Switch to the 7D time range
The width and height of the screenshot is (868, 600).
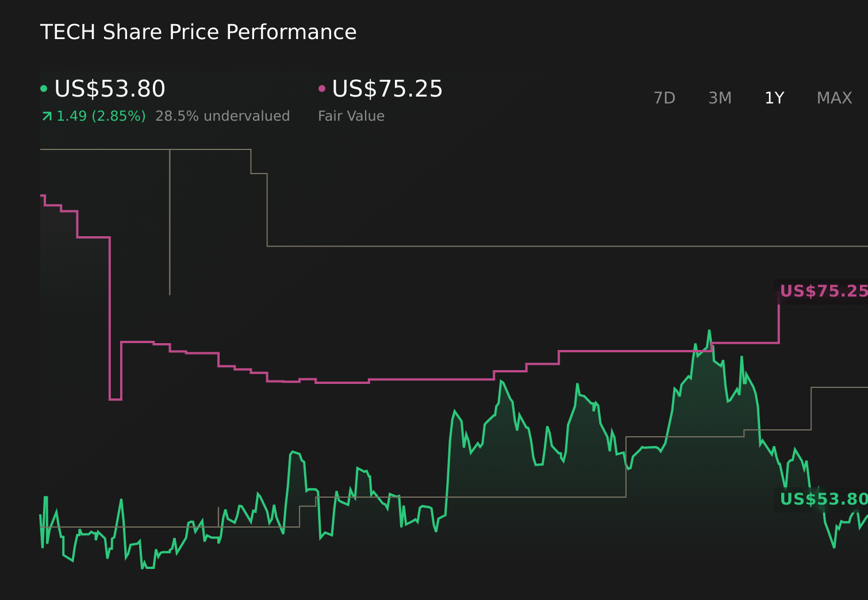pyautogui.click(x=665, y=98)
